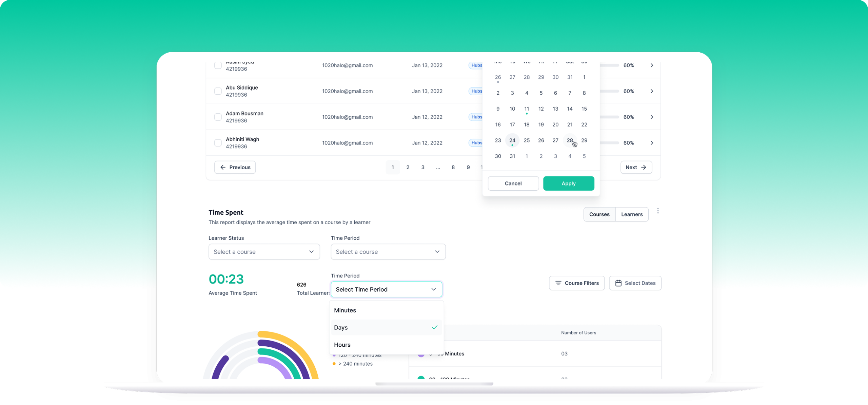Click the three-dot menu beside Learners tab
Image resolution: width=868 pixels, height=405 pixels.
pyautogui.click(x=658, y=211)
